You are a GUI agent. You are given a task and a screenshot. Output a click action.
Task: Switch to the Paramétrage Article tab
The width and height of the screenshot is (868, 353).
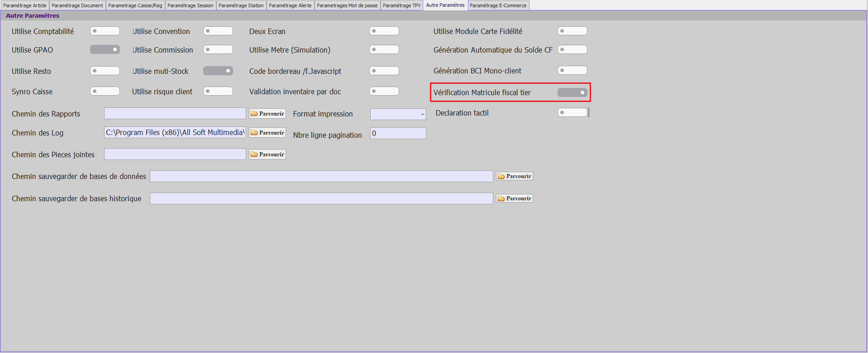pyautogui.click(x=25, y=5)
